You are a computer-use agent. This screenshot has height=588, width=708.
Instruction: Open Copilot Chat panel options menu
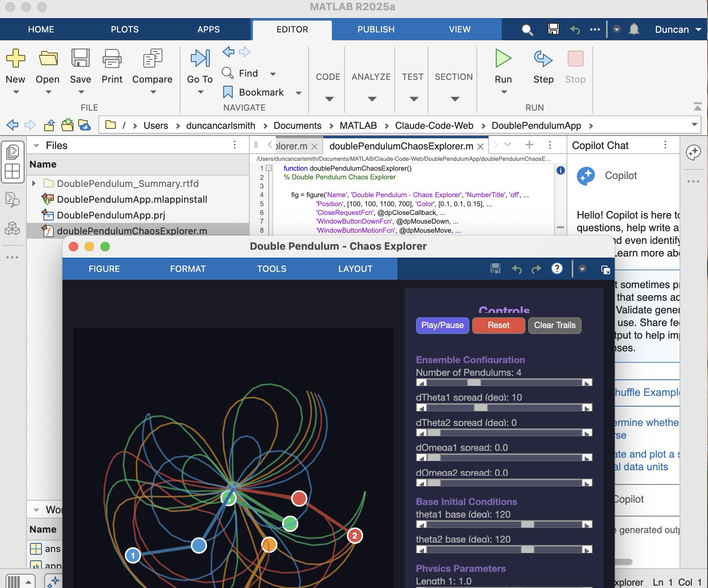[665, 145]
